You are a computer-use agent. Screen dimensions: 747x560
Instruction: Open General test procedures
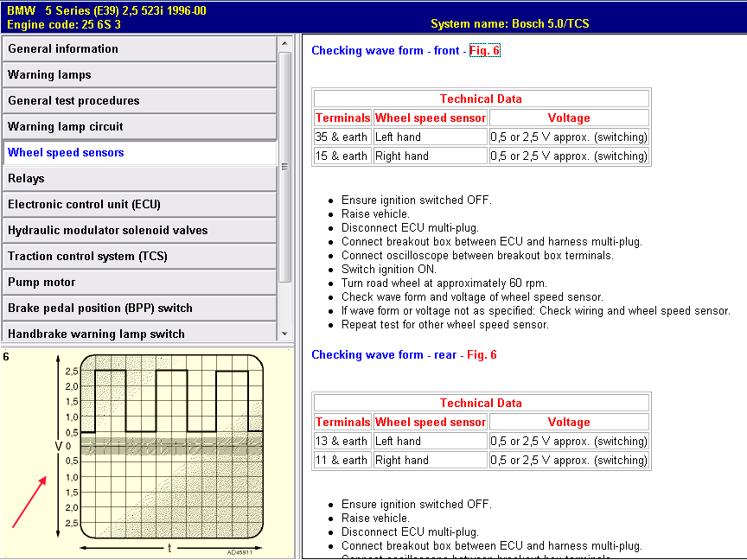139,100
